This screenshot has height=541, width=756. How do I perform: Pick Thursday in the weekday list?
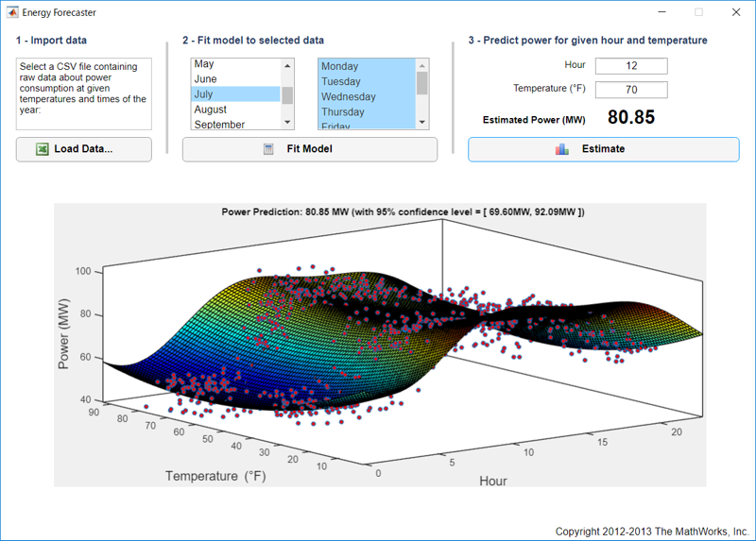(343, 111)
